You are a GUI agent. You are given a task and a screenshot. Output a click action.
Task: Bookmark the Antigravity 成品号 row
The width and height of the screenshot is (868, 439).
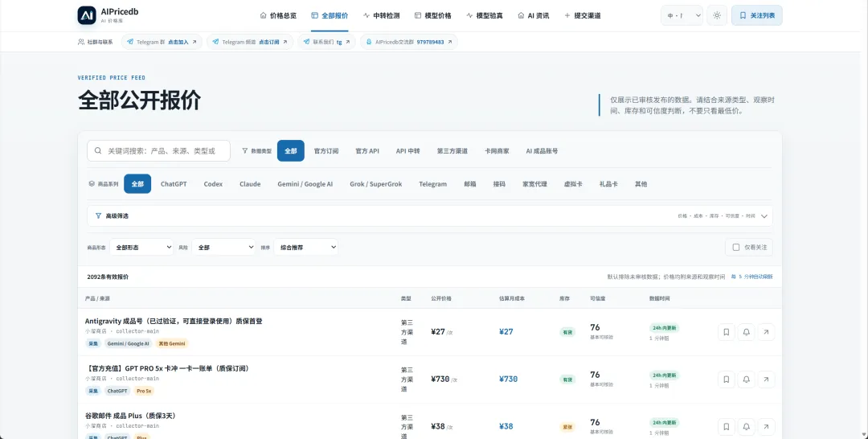click(727, 332)
